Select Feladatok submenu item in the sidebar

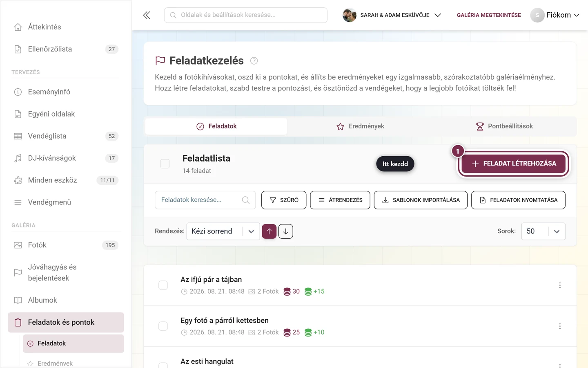pyautogui.click(x=73, y=343)
